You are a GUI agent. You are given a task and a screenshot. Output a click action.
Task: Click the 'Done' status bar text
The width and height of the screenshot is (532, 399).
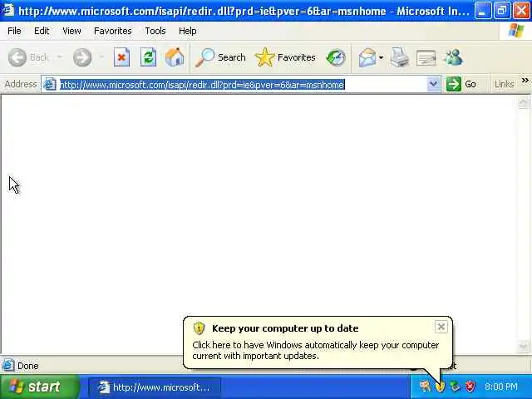pyautogui.click(x=27, y=366)
